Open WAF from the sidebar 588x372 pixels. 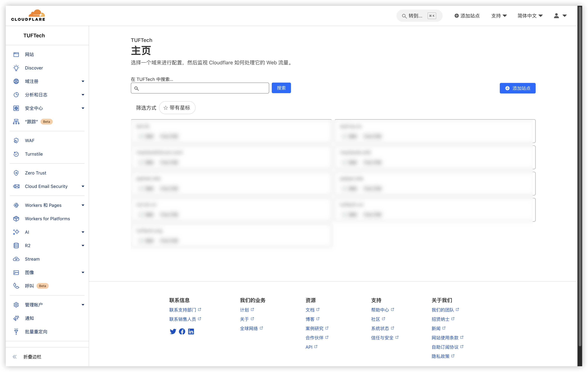point(30,141)
